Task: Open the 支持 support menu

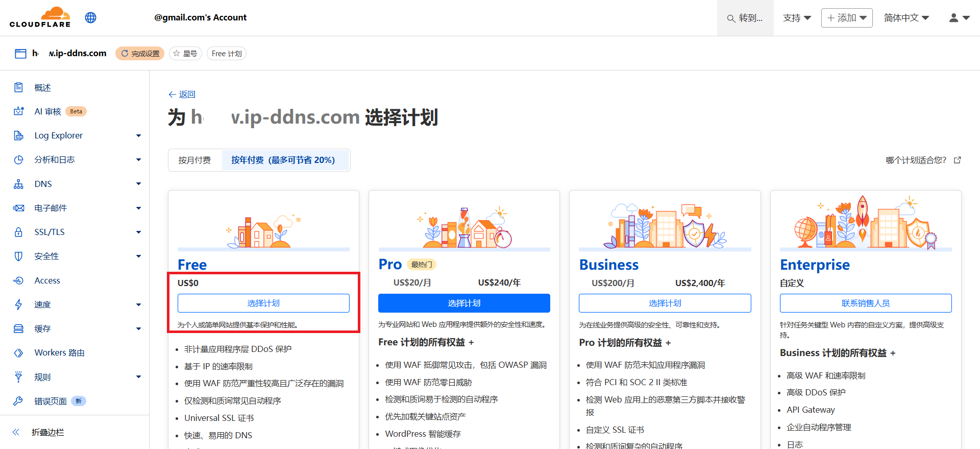Action: (797, 18)
